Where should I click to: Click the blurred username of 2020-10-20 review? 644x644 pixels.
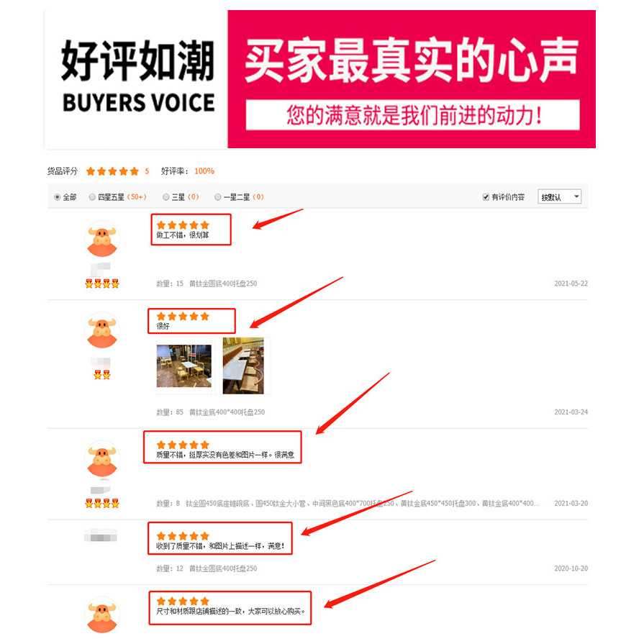pyautogui.click(x=101, y=535)
